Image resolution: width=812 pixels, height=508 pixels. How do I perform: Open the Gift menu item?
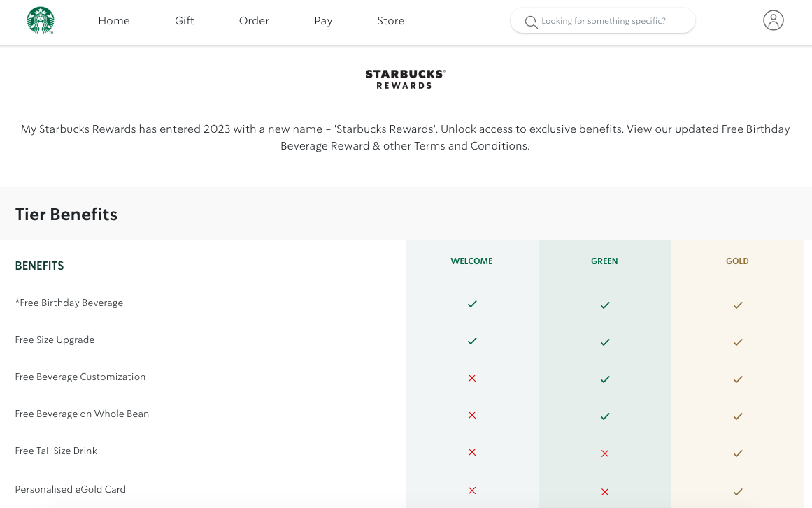[x=185, y=21]
